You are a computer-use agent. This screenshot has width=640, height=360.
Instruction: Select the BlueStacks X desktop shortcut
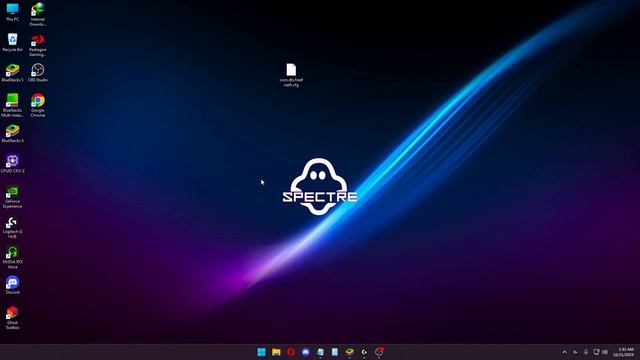(12, 133)
